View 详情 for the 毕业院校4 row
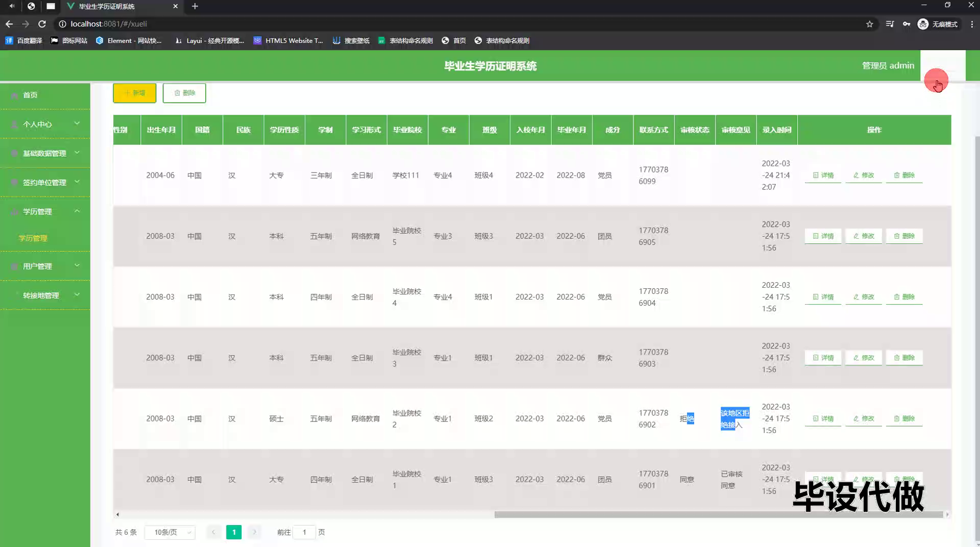 [823, 297]
